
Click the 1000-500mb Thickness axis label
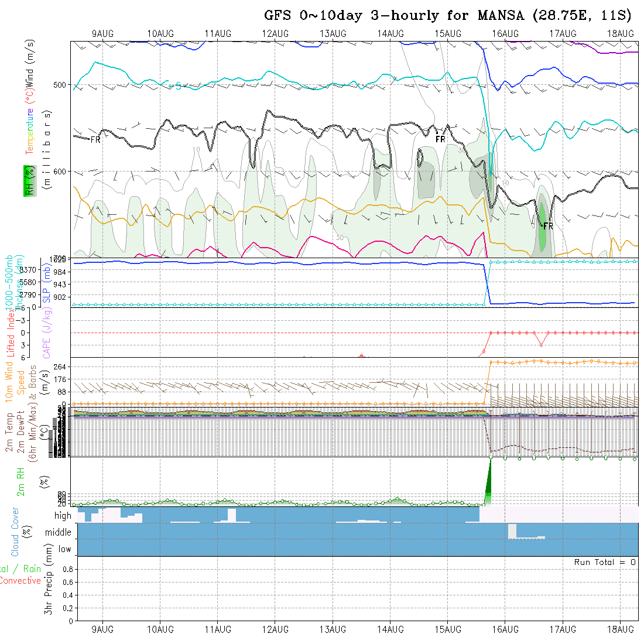tap(15, 283)
